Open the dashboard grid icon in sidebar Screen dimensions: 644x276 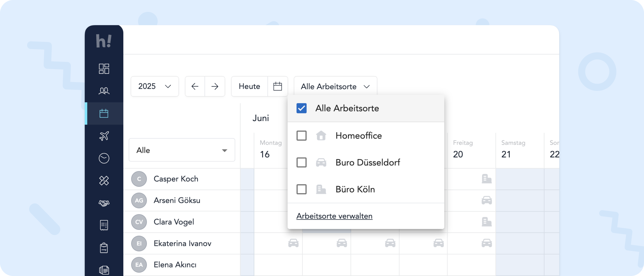[x=104, y=69]
